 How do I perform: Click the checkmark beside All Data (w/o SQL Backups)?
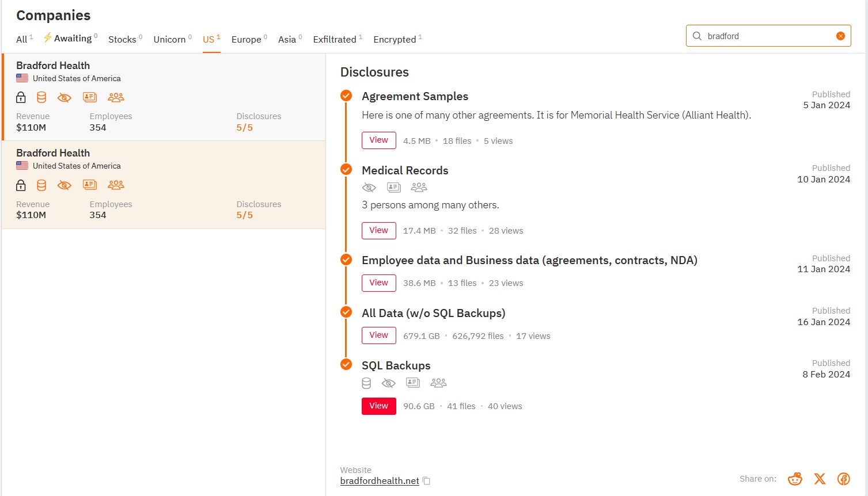click(346, 312)
